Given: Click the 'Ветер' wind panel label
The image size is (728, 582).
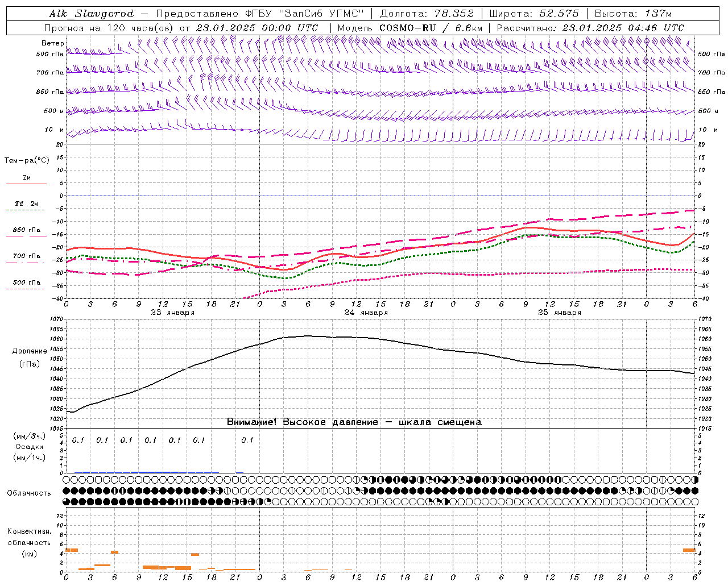Looking at the screenshot, I should [x=53, y=43].
